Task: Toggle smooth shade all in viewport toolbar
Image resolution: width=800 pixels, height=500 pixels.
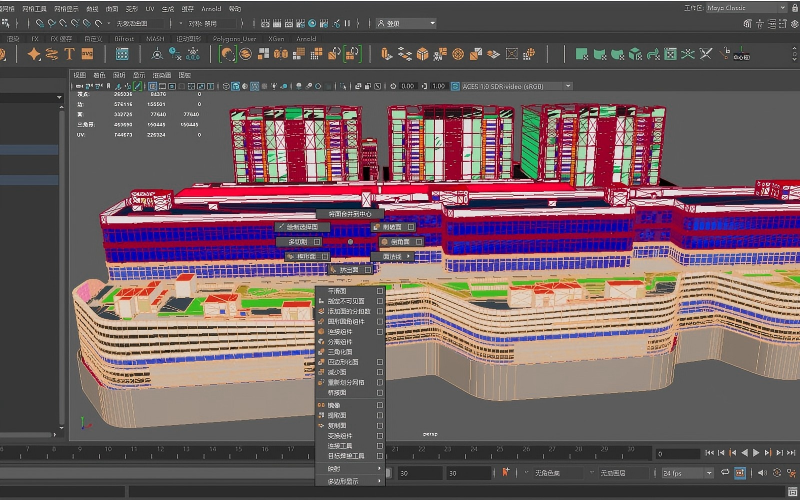Action: click(x=236, y=86)
